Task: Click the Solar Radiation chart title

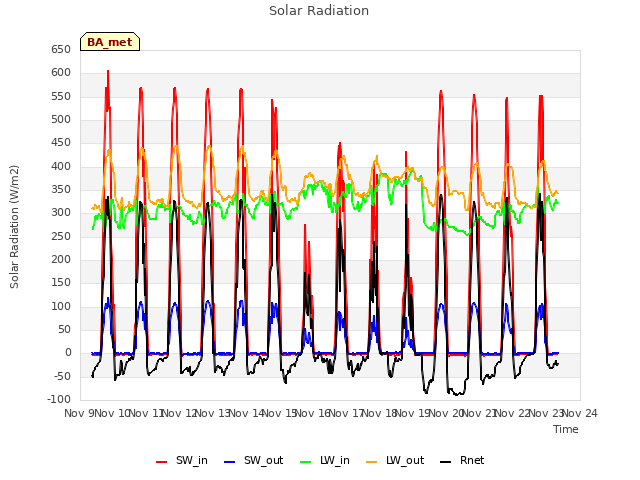Action: pos(319,11)
